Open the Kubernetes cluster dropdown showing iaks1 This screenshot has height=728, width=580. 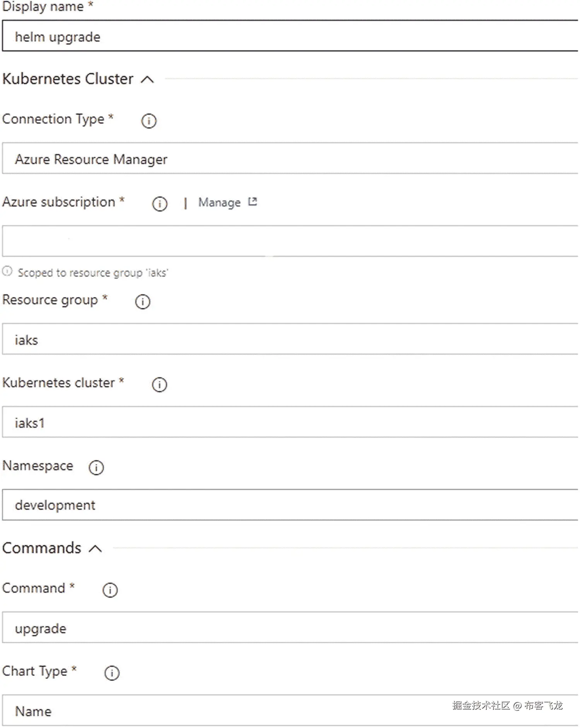[290, 422]
